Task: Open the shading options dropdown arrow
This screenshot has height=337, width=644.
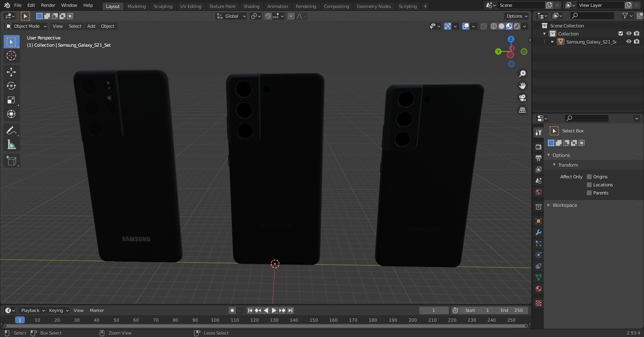Action: pos(524,26)
